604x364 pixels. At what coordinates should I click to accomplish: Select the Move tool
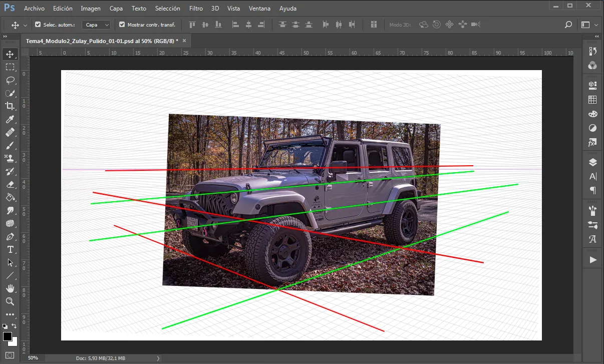tap(10, 54)
